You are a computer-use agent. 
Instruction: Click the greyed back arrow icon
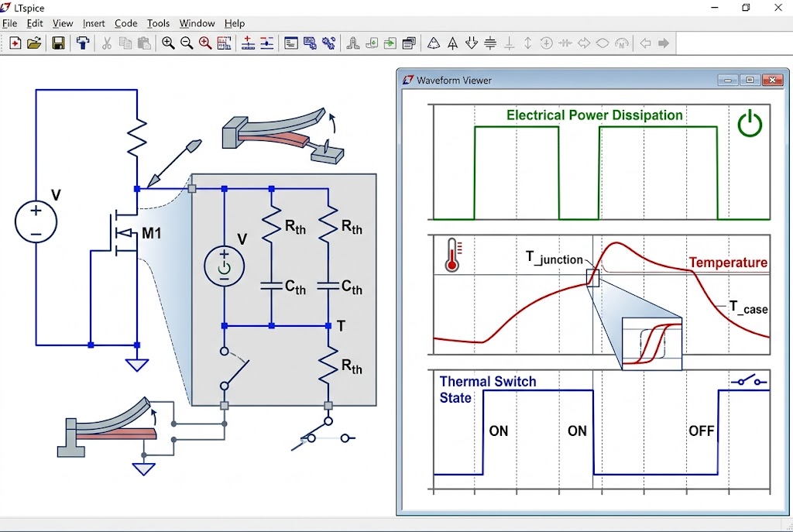click(x=645, y=43)
